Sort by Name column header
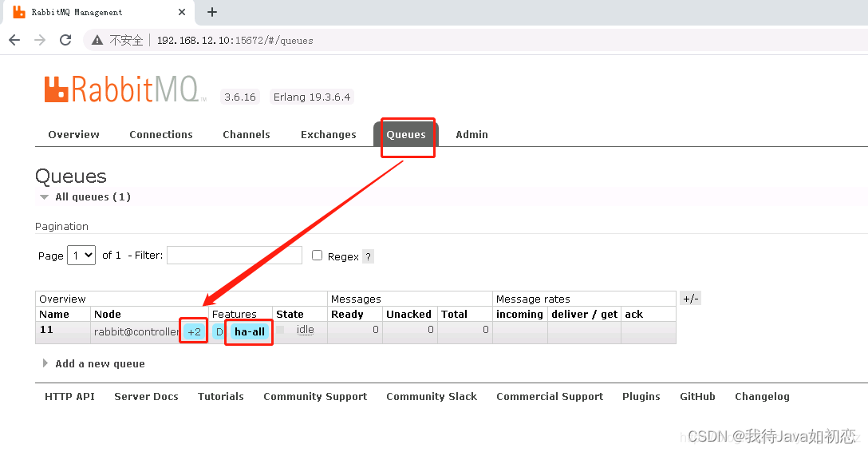Screen dimensions: 868x452 (x=54, y=314)
